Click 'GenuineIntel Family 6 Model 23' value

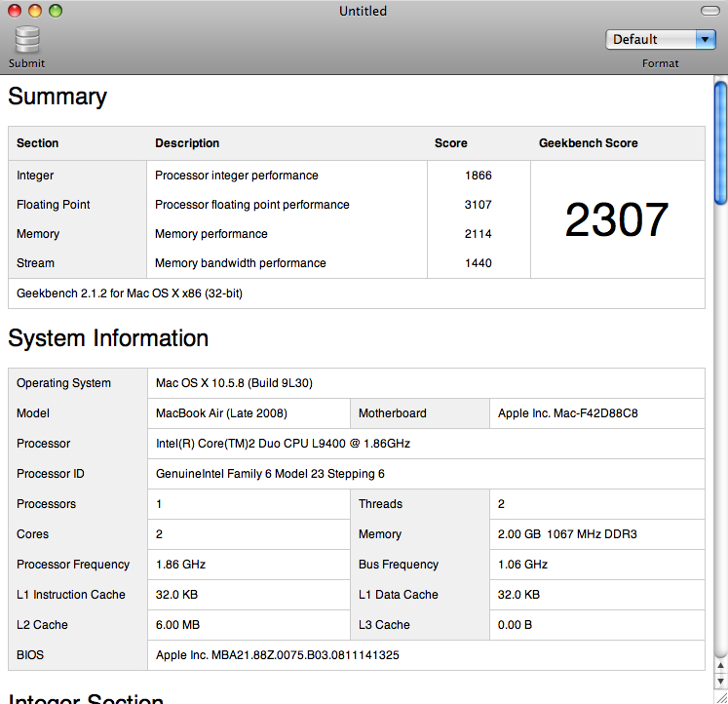(270, 474)
